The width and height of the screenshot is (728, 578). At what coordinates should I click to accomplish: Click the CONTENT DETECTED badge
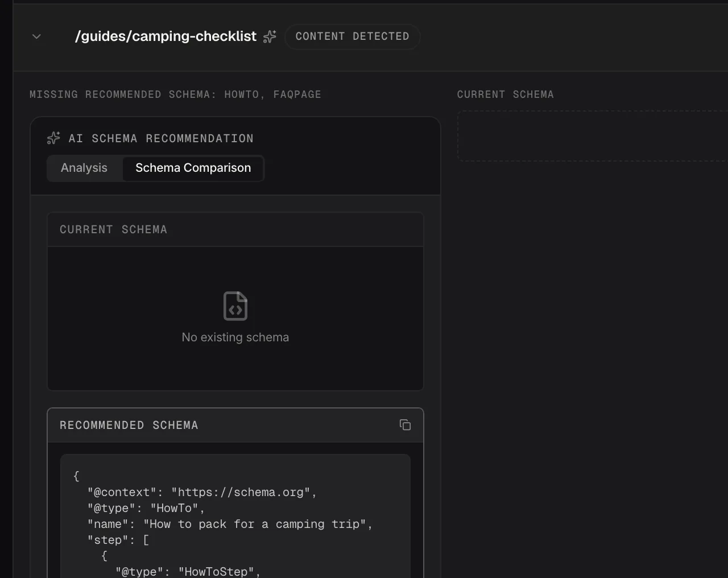pyautogui.click(x=352, y=36)
